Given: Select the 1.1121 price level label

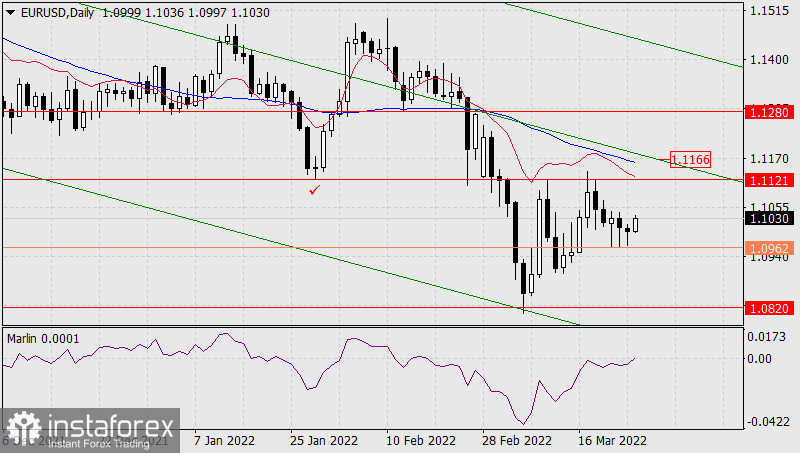Looking at the screenshot, I should (771, 180).
